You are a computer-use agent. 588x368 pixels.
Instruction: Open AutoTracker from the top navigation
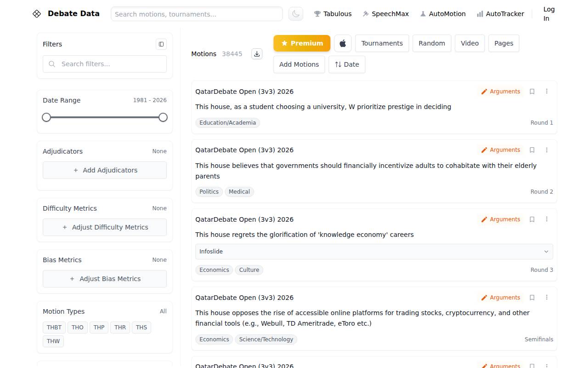click(500, 14)
